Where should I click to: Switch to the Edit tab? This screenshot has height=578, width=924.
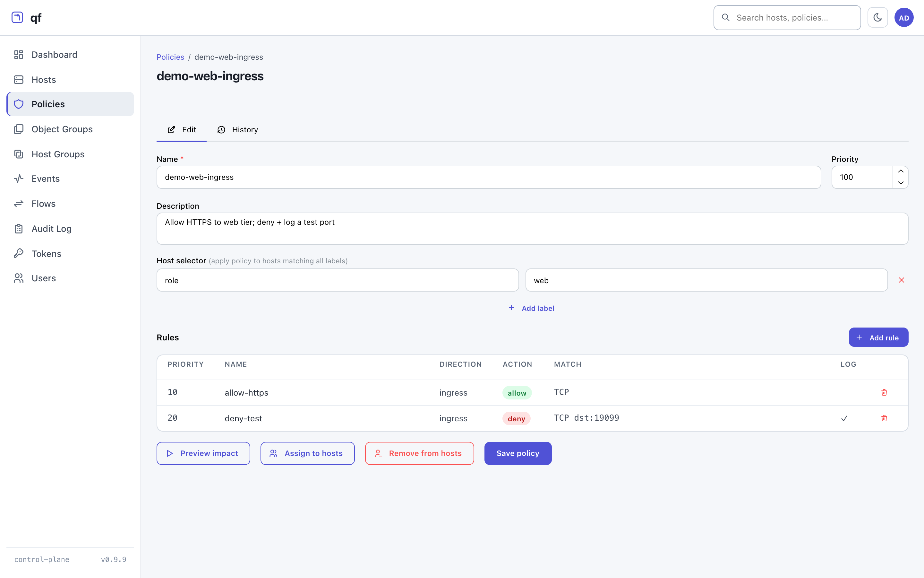click(x=181, y=130)
